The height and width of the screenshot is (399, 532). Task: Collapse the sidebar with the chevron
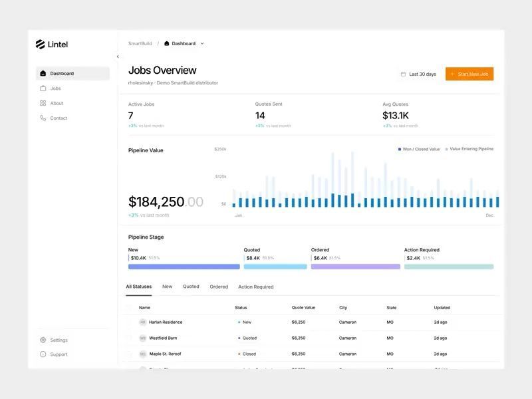pyautogui.click(x=118, y=57)
